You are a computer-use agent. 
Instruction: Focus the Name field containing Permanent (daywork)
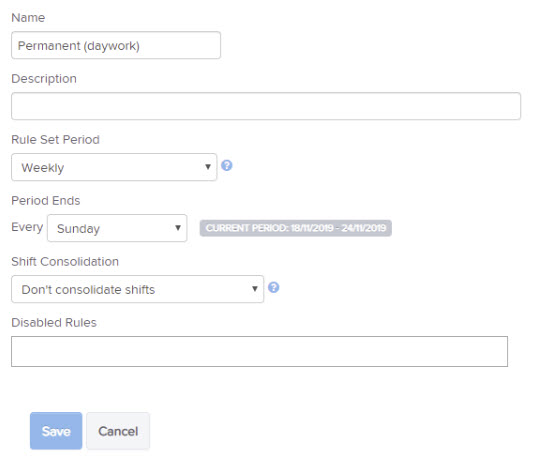coord(116,45)
